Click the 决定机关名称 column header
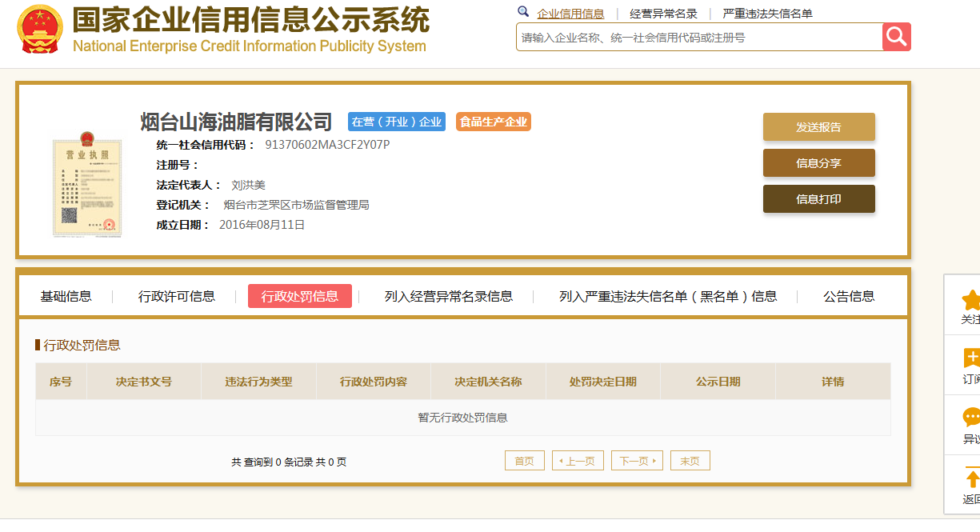 coord(488,382)
